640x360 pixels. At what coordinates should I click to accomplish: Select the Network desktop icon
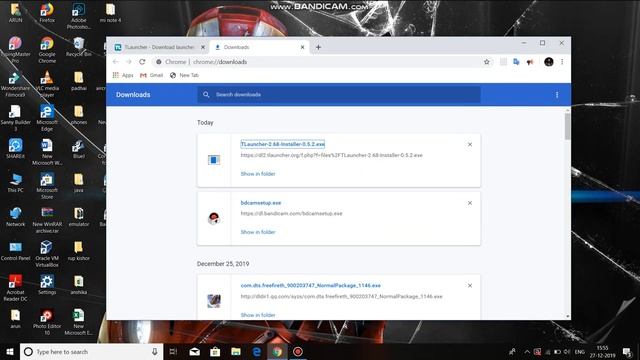[x=16, y=217]
